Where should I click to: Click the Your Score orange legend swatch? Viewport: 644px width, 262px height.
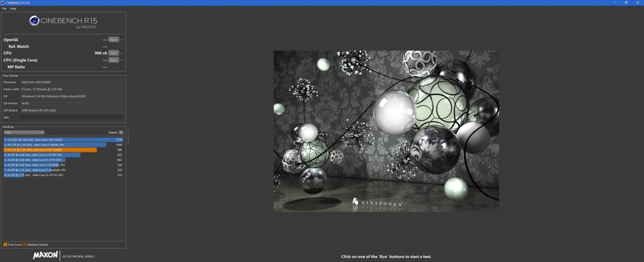click(5, 244)
